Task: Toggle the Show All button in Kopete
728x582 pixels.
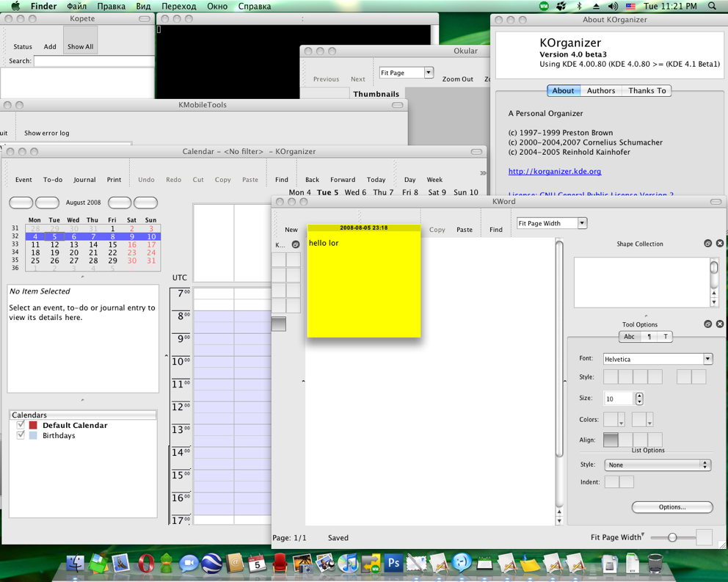Action: pos(80,46)
